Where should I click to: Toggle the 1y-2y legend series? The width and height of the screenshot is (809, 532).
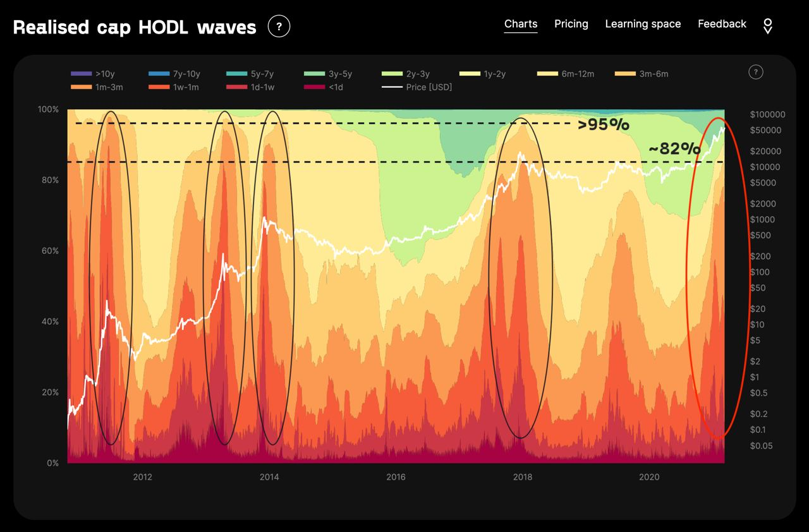pyautogui.click(x=482, y=74)
